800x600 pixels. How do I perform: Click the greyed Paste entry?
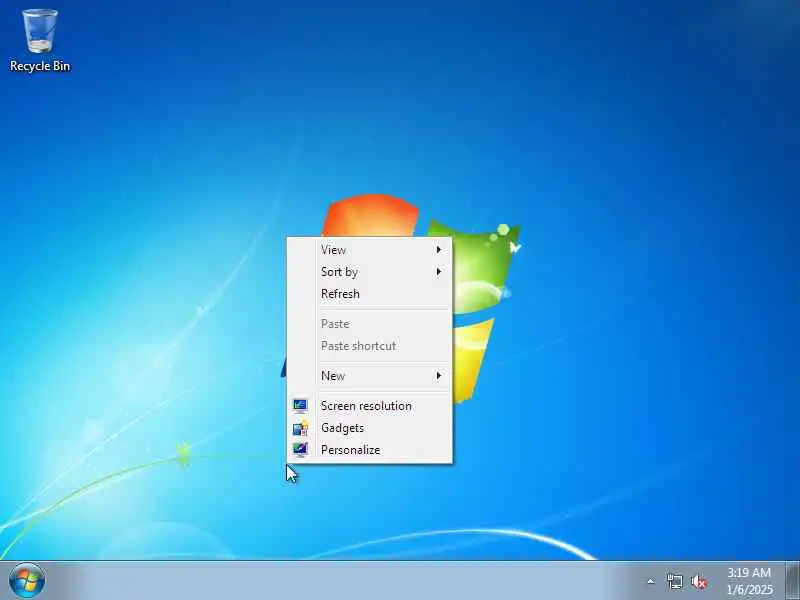coord(369,324)
